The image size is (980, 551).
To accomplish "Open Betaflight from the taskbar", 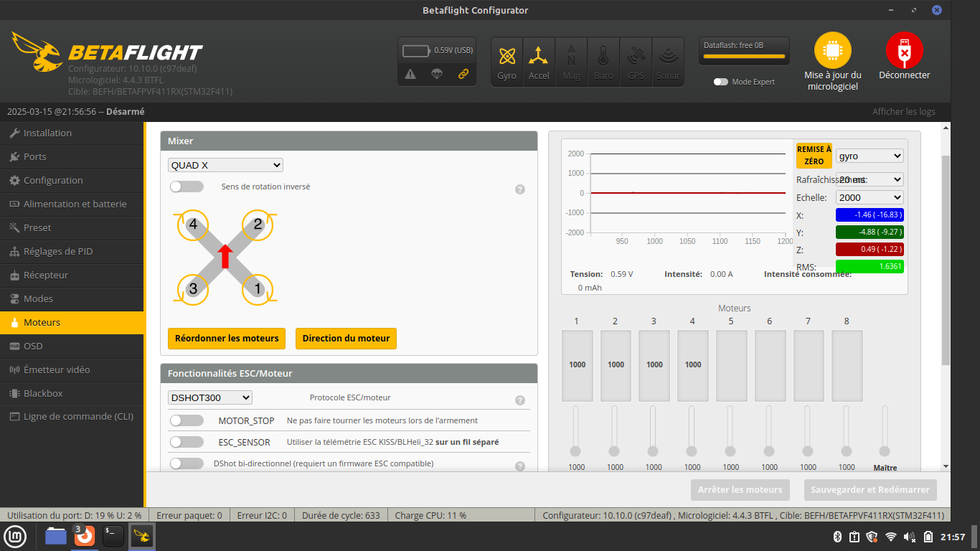I will pyautogui.click(x=142, y=536).
